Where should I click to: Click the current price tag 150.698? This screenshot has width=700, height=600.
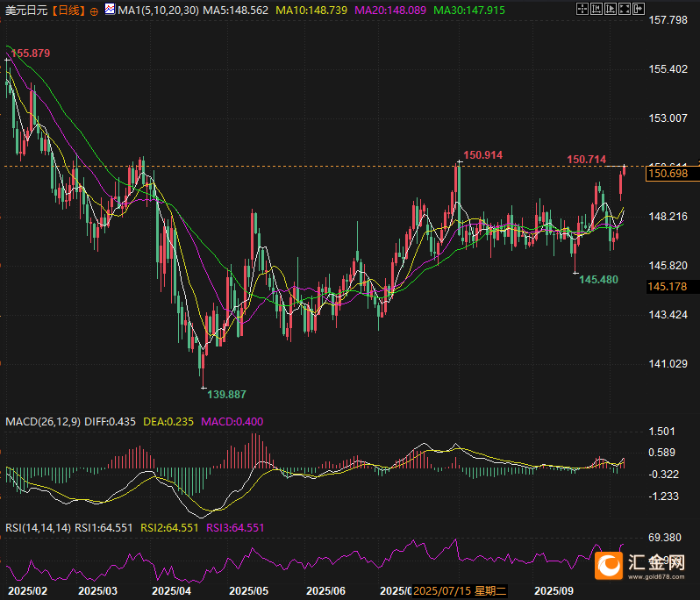pyautogui.click(x=672, y=174)
